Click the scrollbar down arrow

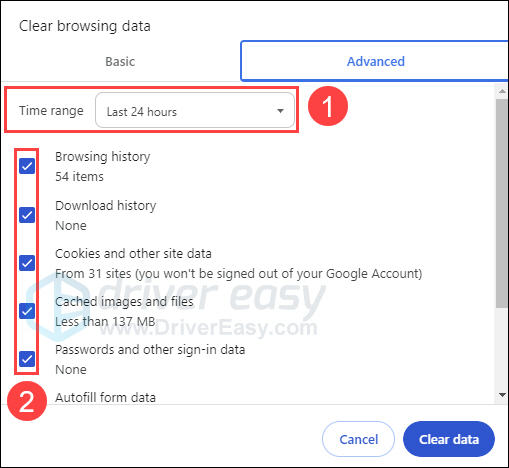(502, 395)
